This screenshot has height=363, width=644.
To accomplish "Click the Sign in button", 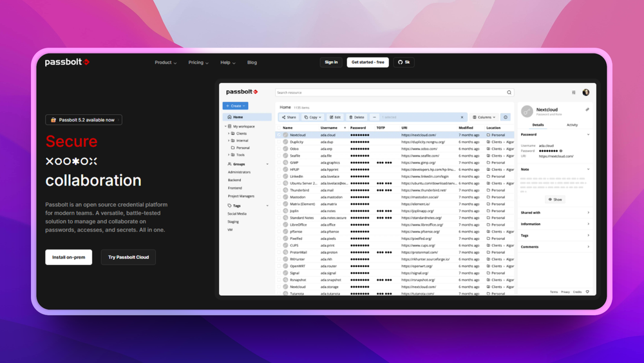I will coord(331,63).
